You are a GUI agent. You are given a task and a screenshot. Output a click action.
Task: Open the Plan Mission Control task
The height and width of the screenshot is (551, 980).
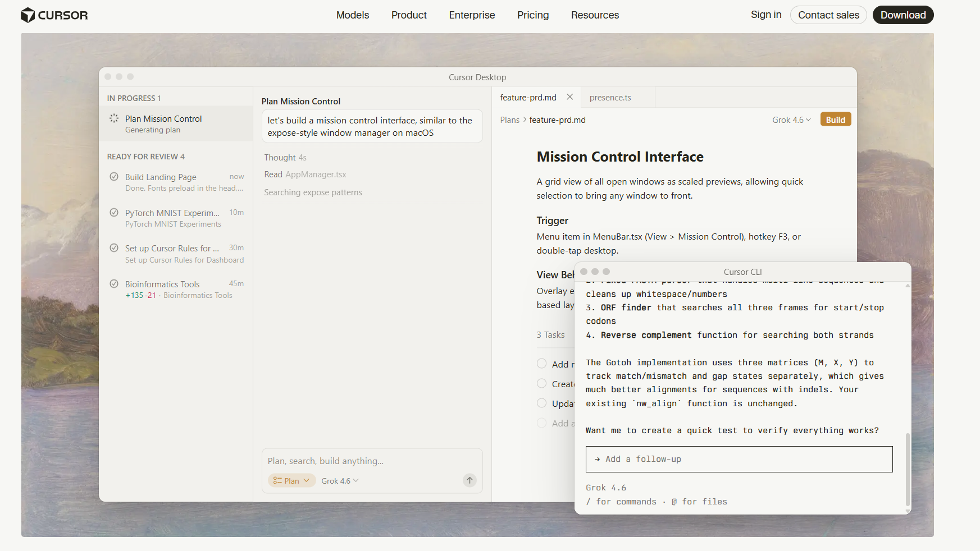point(176,124)
